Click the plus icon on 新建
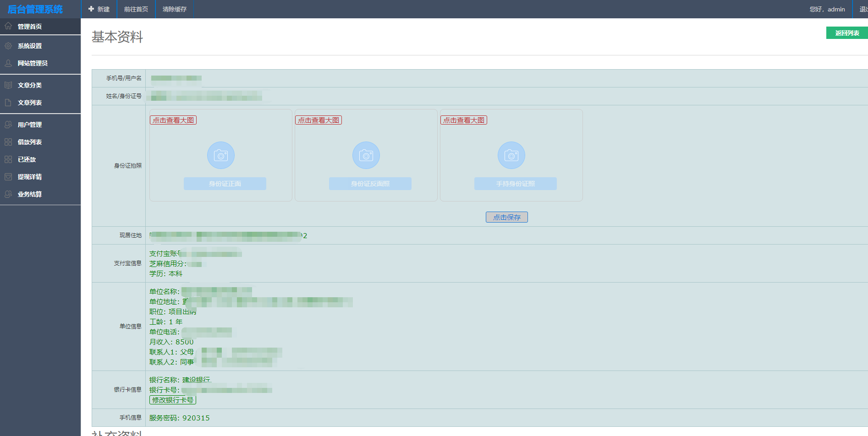 coord(91,9)
